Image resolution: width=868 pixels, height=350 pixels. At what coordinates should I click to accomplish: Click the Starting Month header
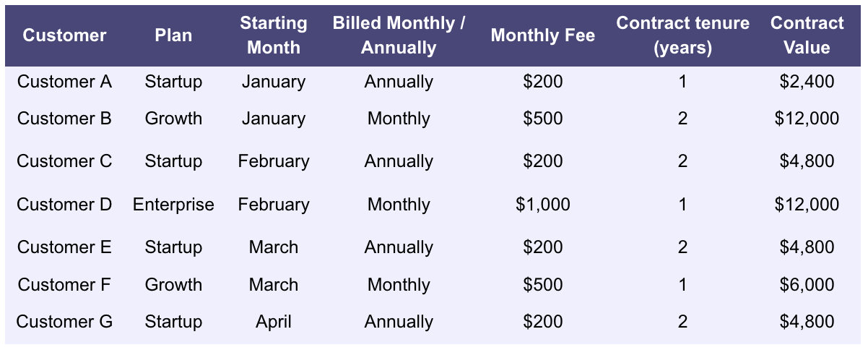pos(274,35)
